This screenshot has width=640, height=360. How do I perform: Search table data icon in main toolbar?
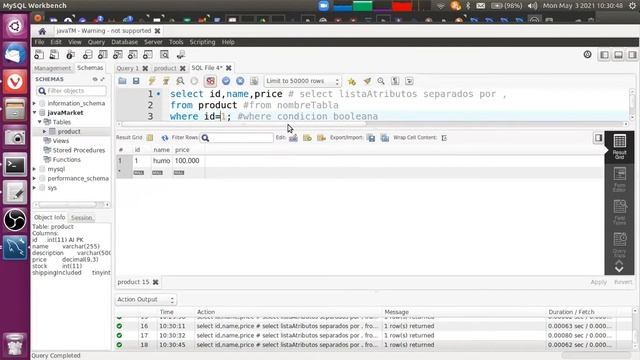pos(164,54)
